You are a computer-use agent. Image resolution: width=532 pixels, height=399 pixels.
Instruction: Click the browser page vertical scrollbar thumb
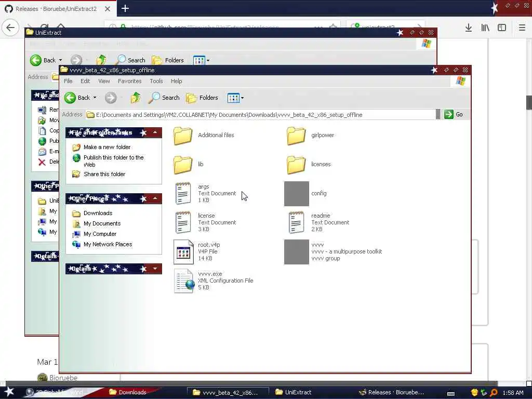pyautogui.click(x=529, y=103)
